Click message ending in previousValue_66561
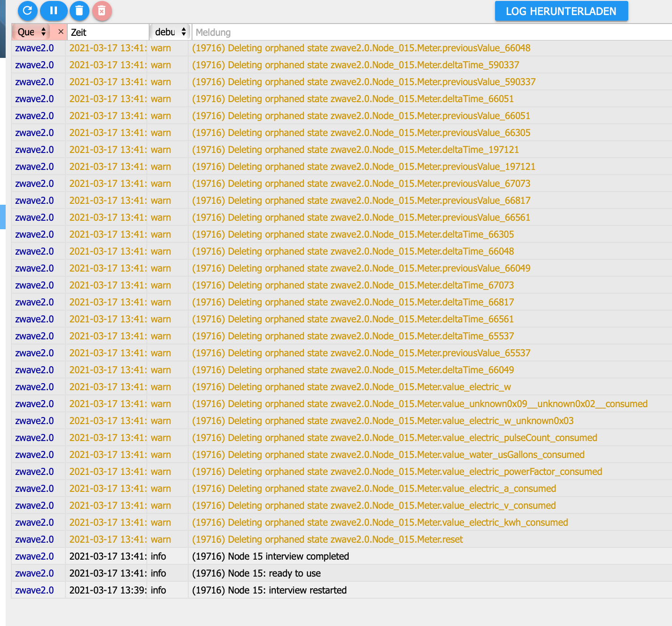The width and height of the screenshot is (672, 626). click(x=361, y=217)
